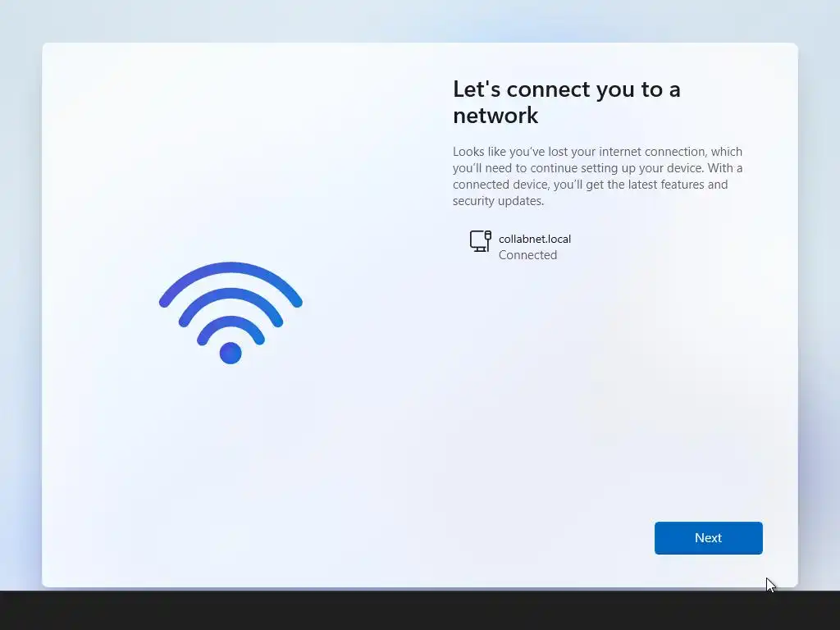Click the lost internet connection description text

point(597,176)
